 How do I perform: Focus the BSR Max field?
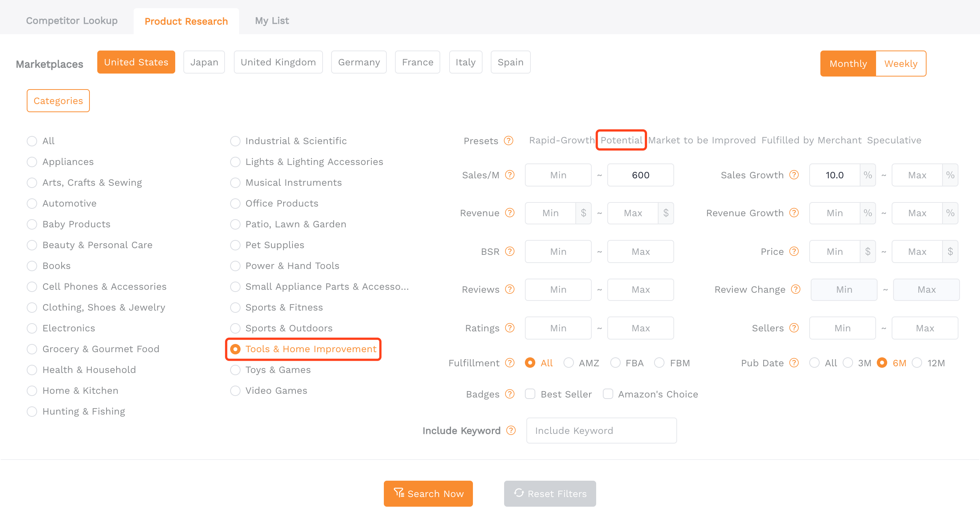tap(641, 251)
